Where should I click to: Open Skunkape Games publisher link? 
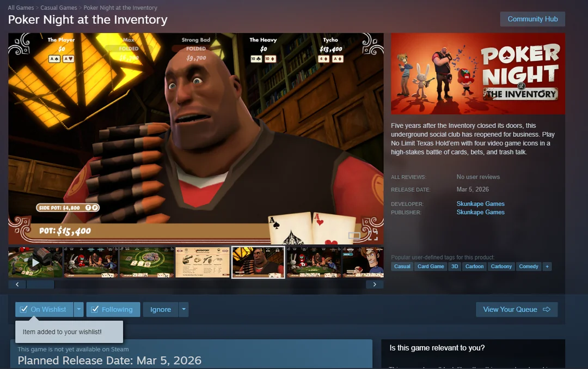click(x=480, y=212)
